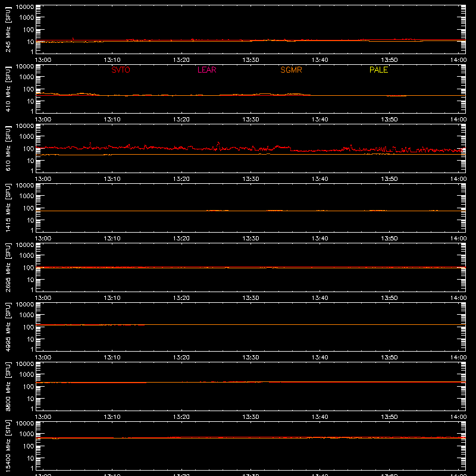Screen dimensions: 476x476
Task: Click the 4995 MHz [SFU] axis title
Action: tap(8, 327)
